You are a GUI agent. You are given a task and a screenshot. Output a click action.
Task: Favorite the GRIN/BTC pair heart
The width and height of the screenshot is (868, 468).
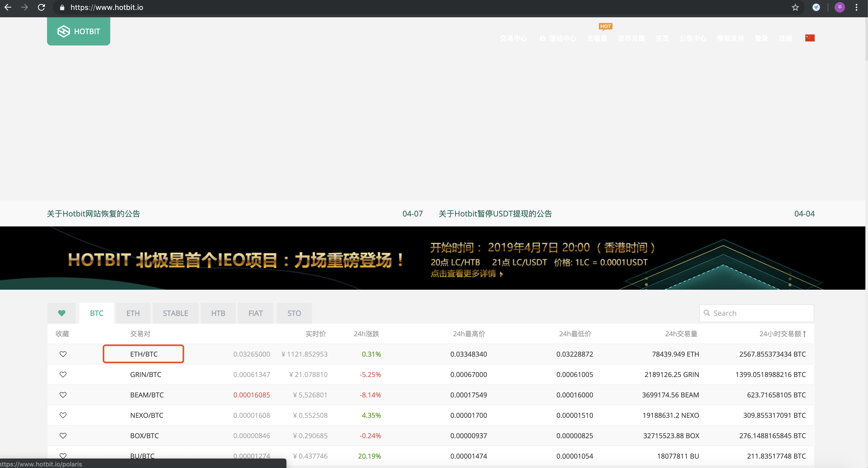tap(63, 374)
